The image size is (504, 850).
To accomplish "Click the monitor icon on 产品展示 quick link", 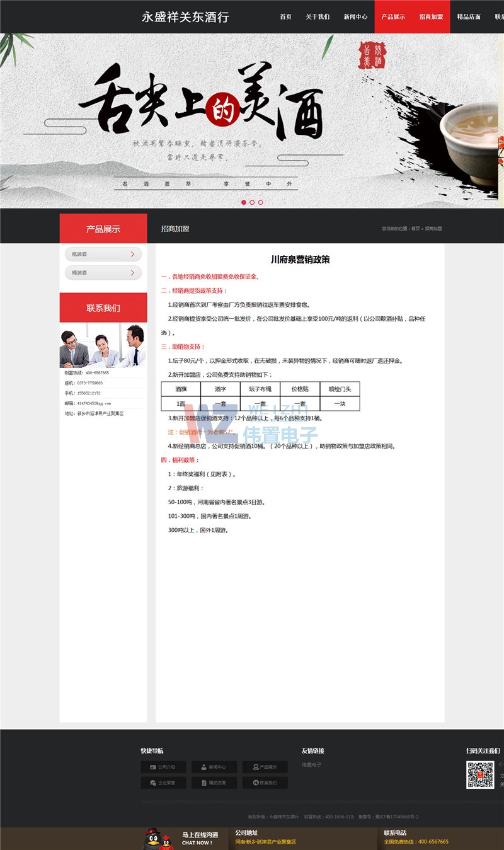I will 256,767.
